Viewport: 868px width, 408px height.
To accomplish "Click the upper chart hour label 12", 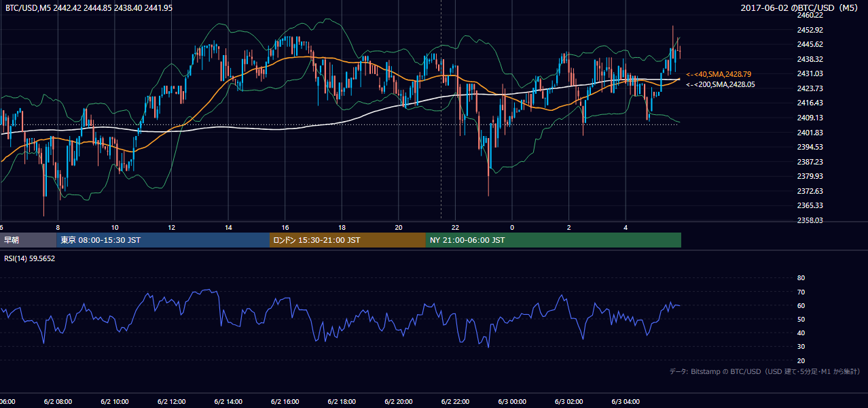I will click(x=171, y=227).
